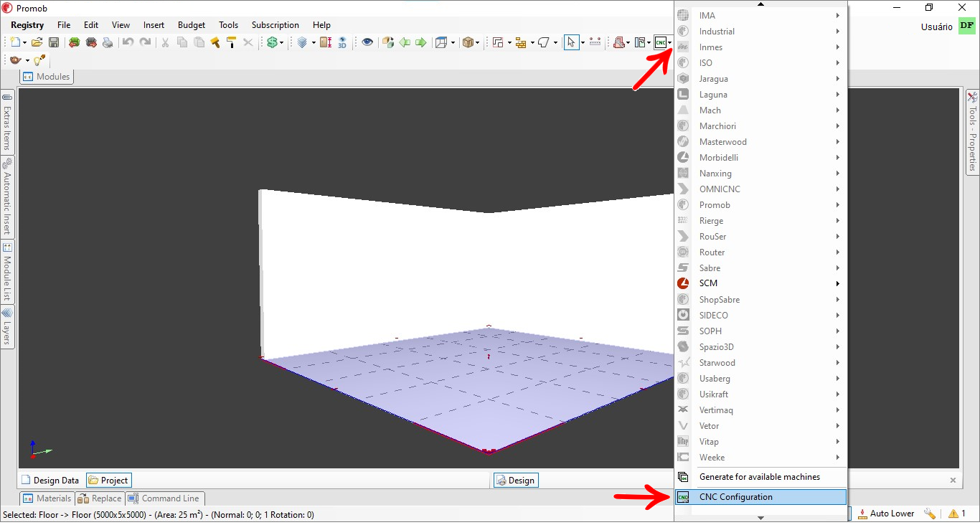The height and width of the screenshot is (525, 980).
Task: Switch to the Project tab
Action: [x=109, y=481]
